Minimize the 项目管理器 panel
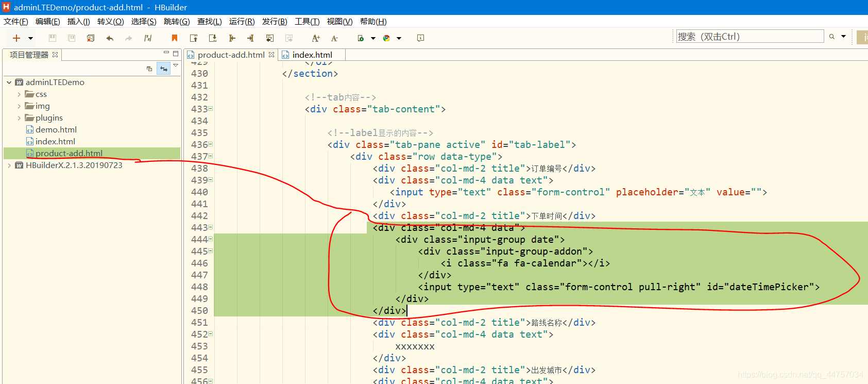 pos(166,53)
